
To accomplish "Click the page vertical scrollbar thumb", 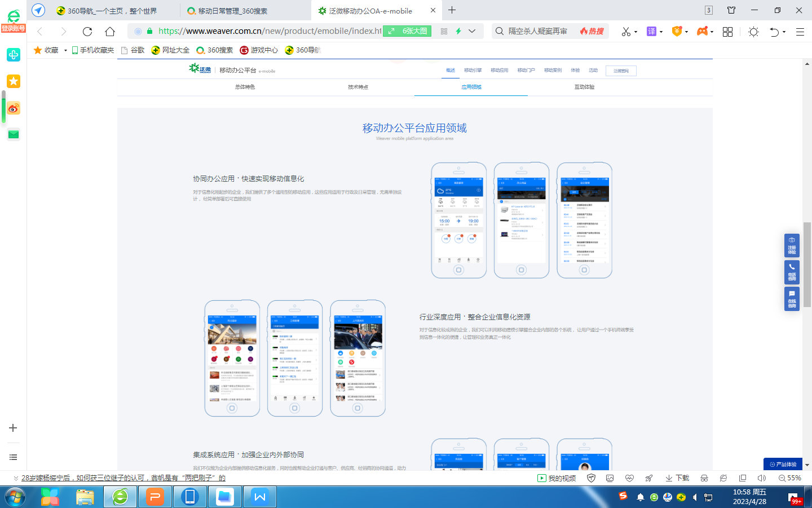I will [807, 265].
